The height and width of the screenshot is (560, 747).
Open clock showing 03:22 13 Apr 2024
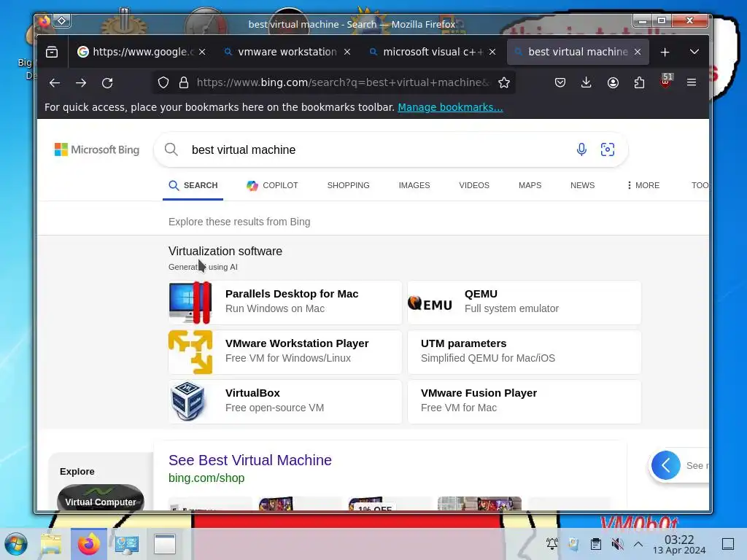tap(679, 544)
